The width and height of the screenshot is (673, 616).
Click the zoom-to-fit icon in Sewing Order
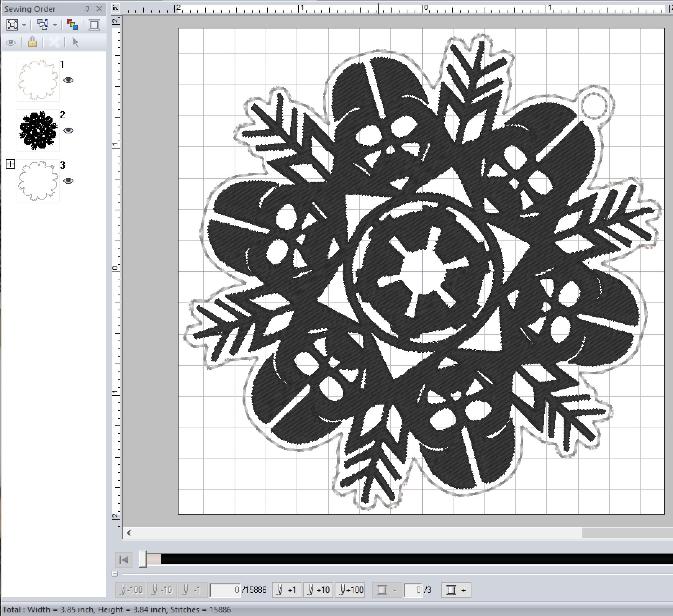coord(12,25)
